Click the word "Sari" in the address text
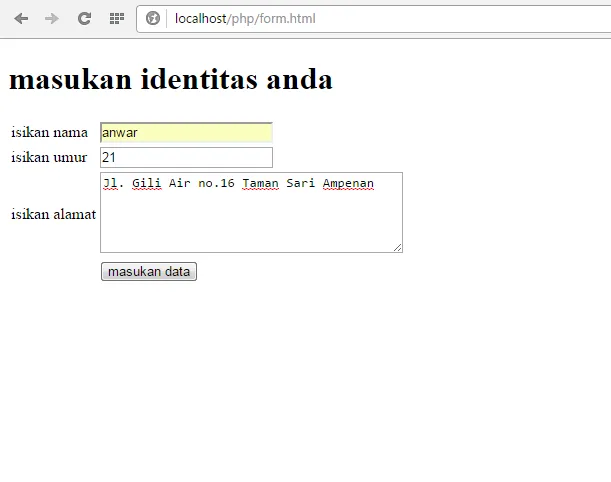 [301, 183]
